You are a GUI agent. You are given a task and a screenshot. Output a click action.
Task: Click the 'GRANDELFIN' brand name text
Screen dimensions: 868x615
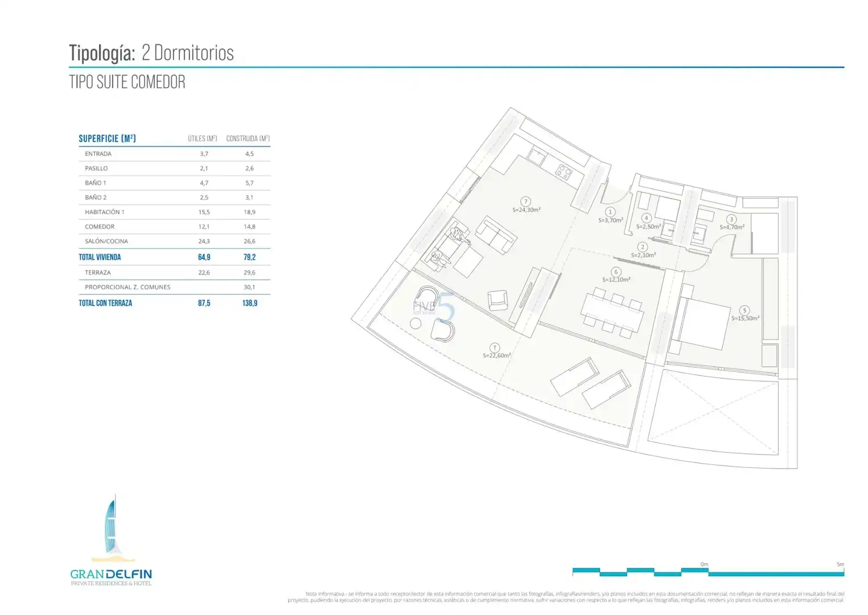[111, 574]
